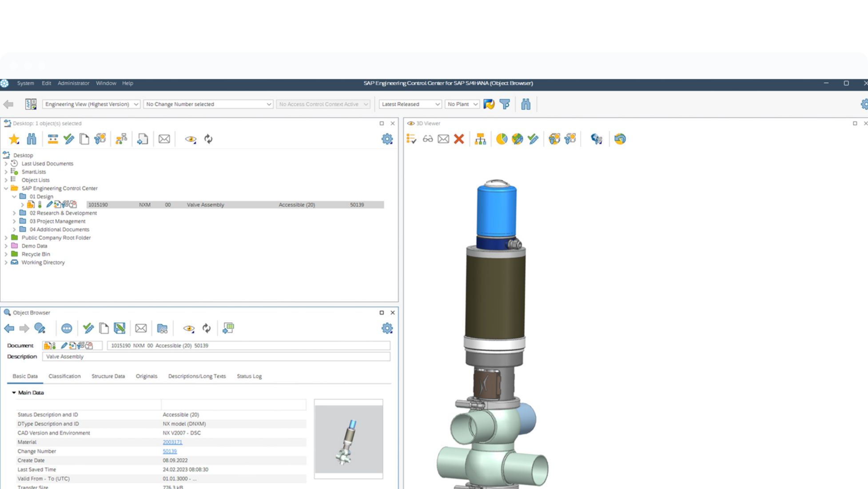Click the glasses icon in 3D Viewer toolbar
Image resolution: width=868 pixels, height=489 pixels.
click(x=427, y=139)
